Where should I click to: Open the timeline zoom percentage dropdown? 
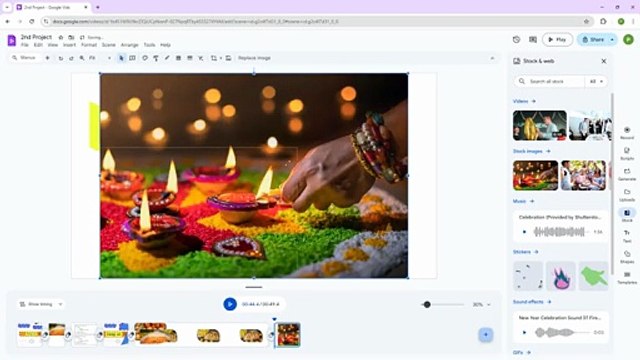click(482, 304)
